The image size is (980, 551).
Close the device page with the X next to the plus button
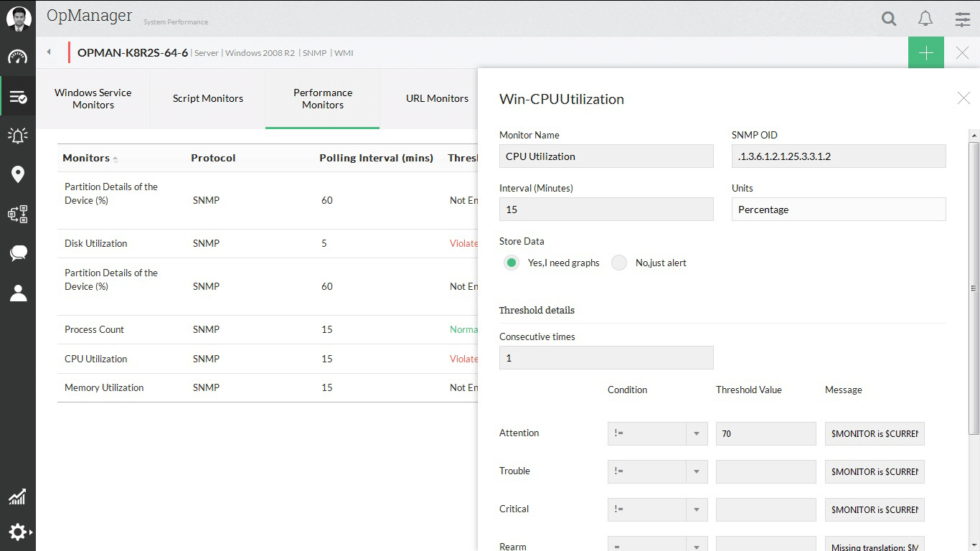tap(963, 52)
